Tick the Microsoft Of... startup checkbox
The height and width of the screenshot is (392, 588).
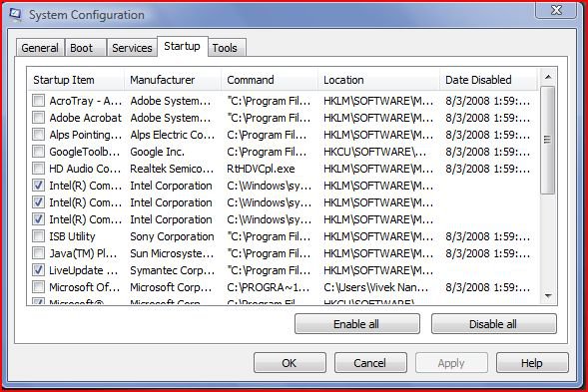pos(38,287)
